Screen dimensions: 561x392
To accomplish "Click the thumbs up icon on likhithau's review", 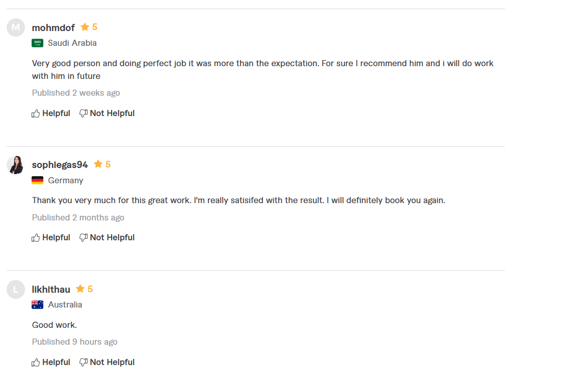I will [x=36, y=362].
